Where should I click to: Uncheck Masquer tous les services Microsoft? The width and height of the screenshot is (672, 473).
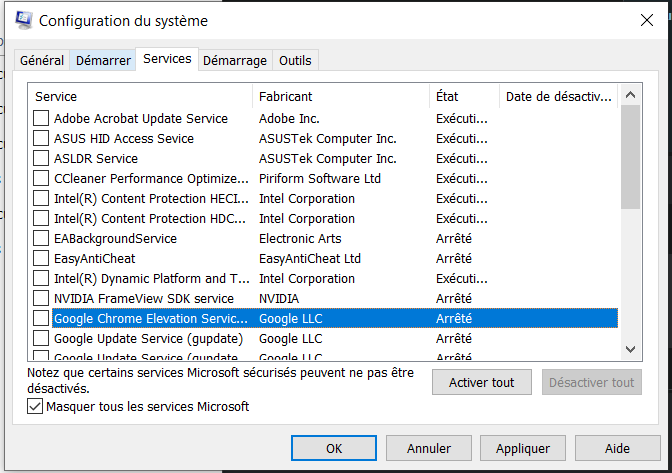[36, 407]
